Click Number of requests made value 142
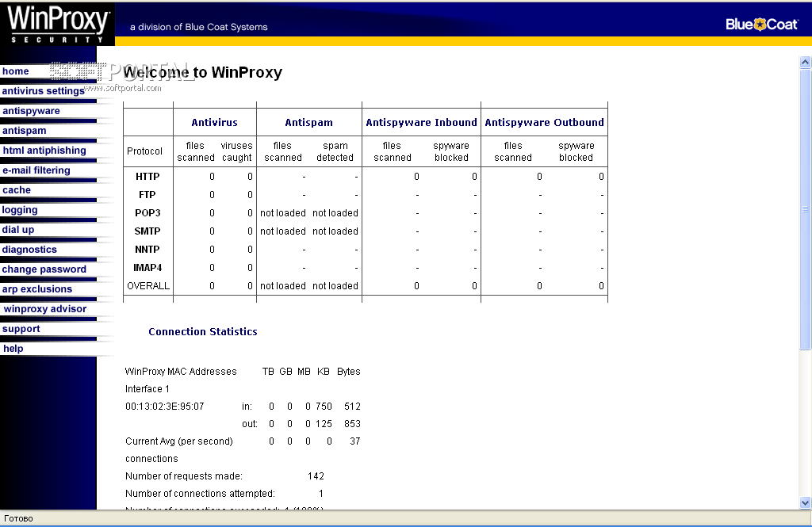 tap(316, 475)
